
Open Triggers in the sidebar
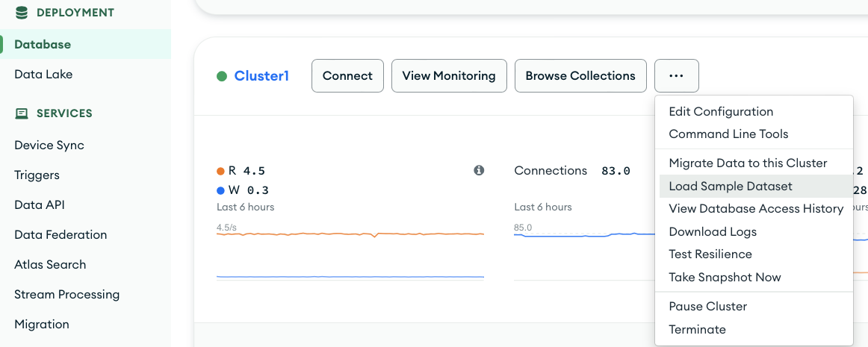(37, 175)
